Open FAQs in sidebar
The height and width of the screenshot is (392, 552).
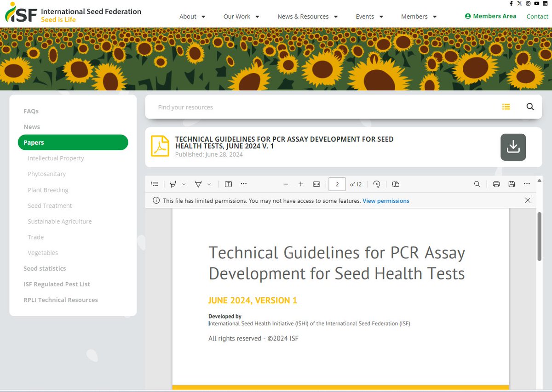31,111
